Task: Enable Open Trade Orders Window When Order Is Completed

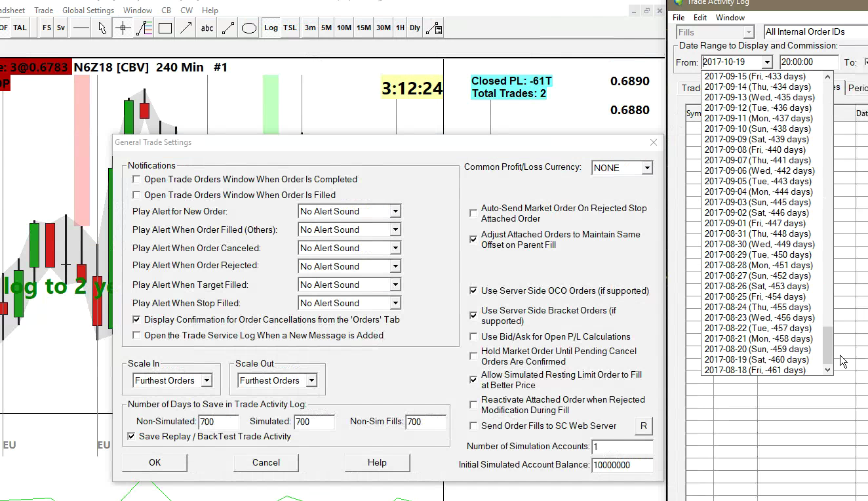Action: coord(136,179)
